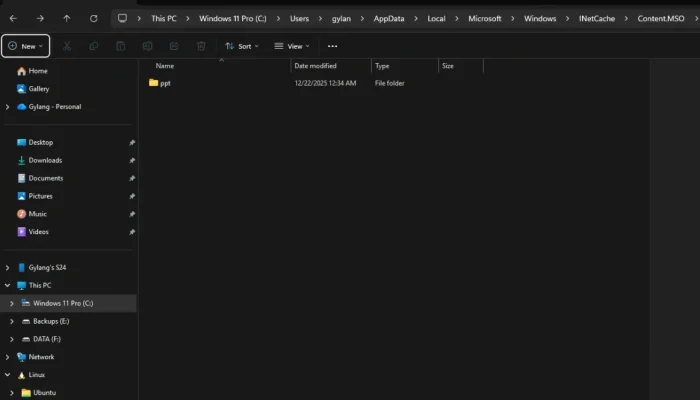
Task: Open the pinned Downloads folder
Action: [x=39, y=160]
